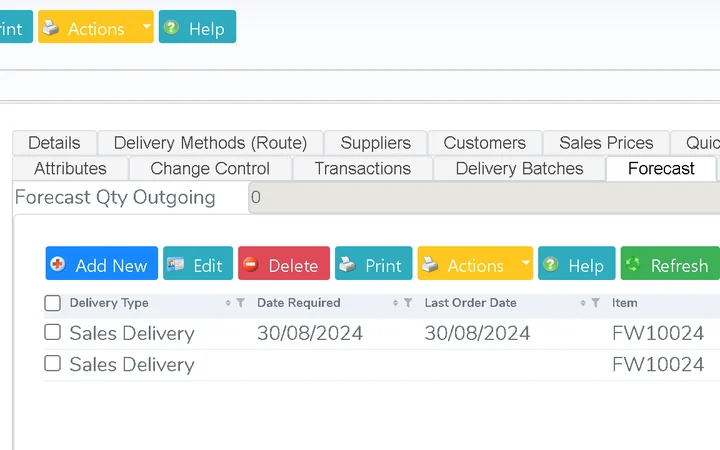720x450 pixels.
Task: Switch to Delivery Methods (Route) tab
Action: pos(210,143)
